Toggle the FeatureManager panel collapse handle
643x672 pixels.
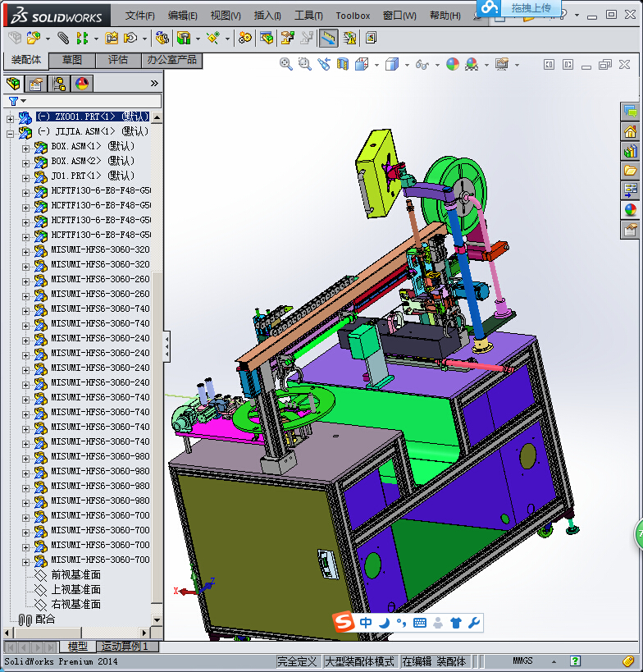pyautogui.click(x=166, y=346)
